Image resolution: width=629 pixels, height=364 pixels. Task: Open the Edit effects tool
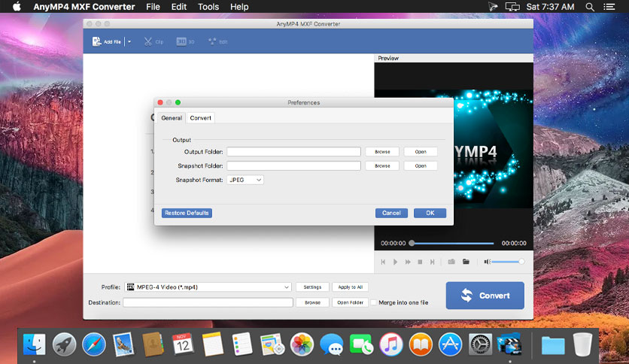[218, 41]
